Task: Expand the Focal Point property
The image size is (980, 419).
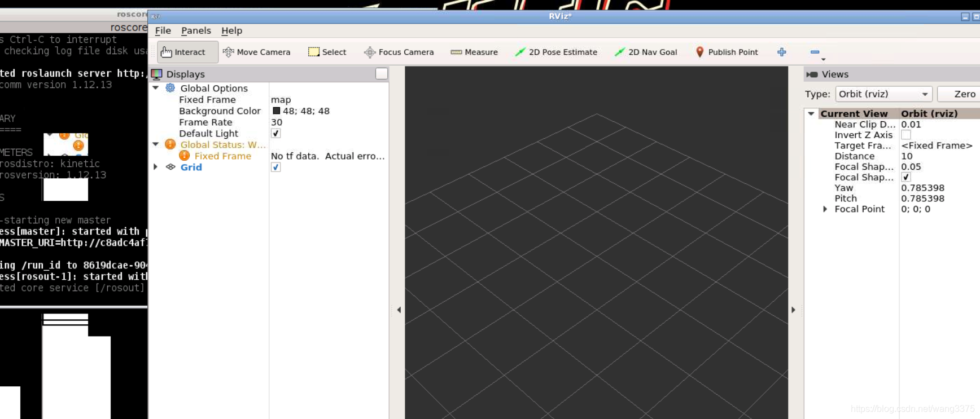Action: (x=825, y=209)
